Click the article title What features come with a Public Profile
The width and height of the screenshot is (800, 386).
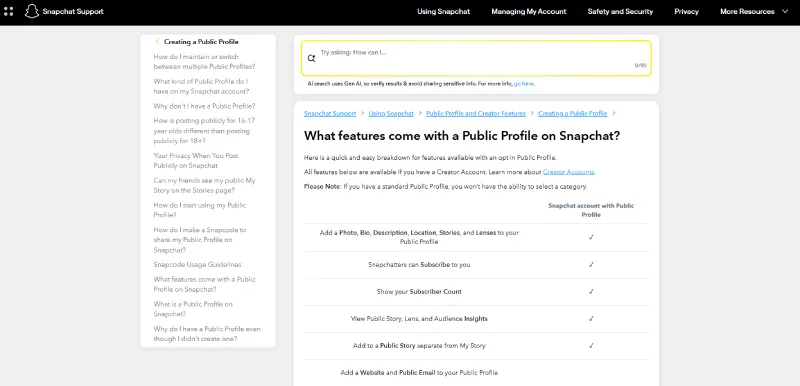coord(462,136)
